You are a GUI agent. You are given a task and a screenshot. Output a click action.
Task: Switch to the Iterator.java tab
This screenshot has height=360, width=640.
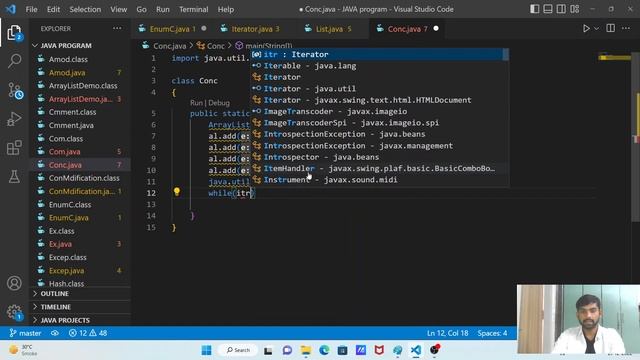point(255,29)
